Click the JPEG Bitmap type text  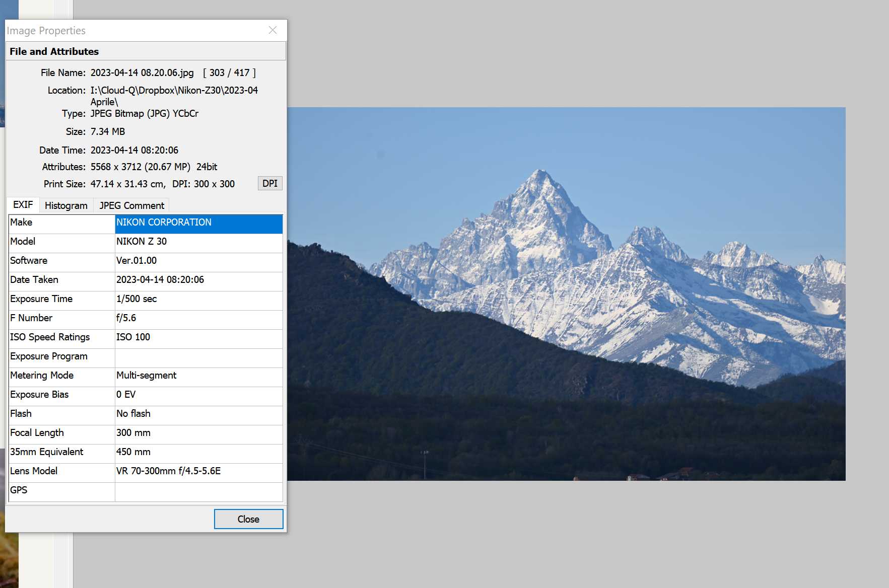(x=145, y=113)
